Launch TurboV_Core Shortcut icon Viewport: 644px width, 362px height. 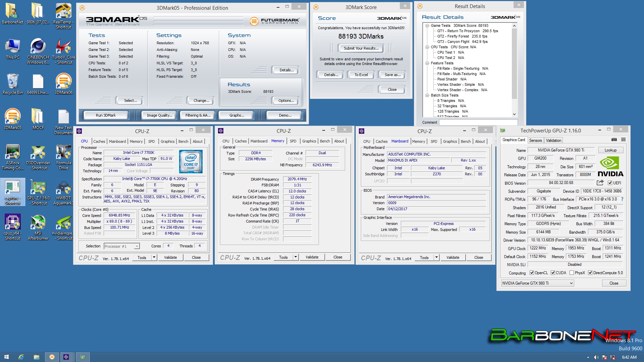(x=63, y=51)
